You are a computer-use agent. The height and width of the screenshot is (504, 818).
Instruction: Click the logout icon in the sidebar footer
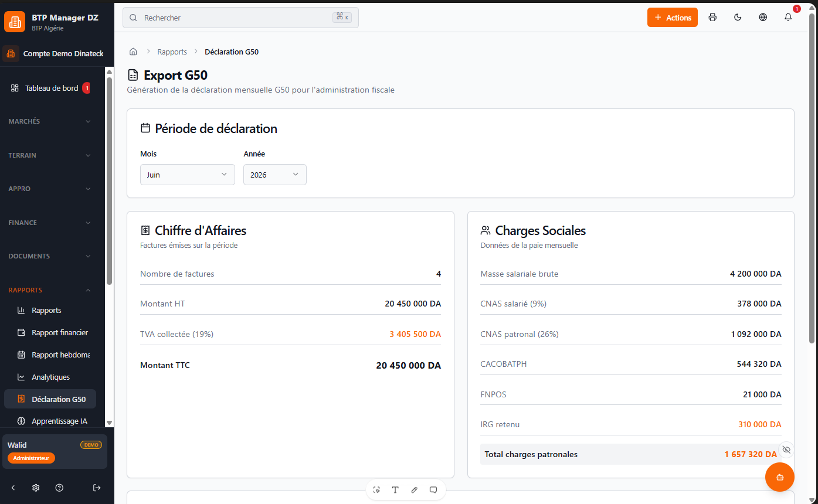tap(97, 488)
